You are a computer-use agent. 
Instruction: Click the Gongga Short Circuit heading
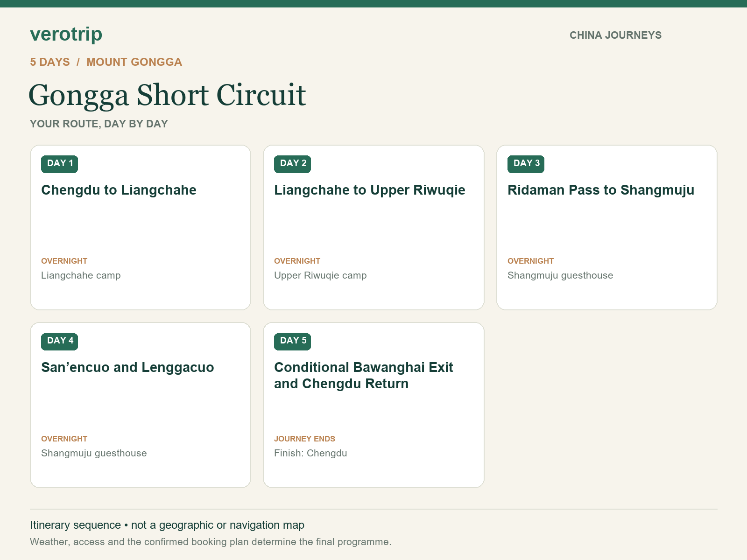pyautogui.click(x=167, y=95)
